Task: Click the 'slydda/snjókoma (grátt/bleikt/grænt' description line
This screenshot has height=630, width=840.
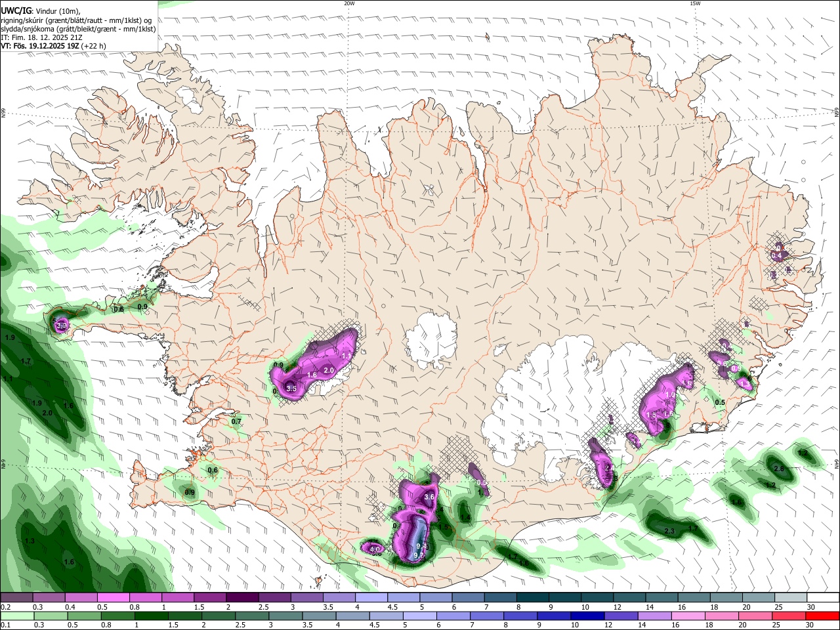Action: coord(78,29)
